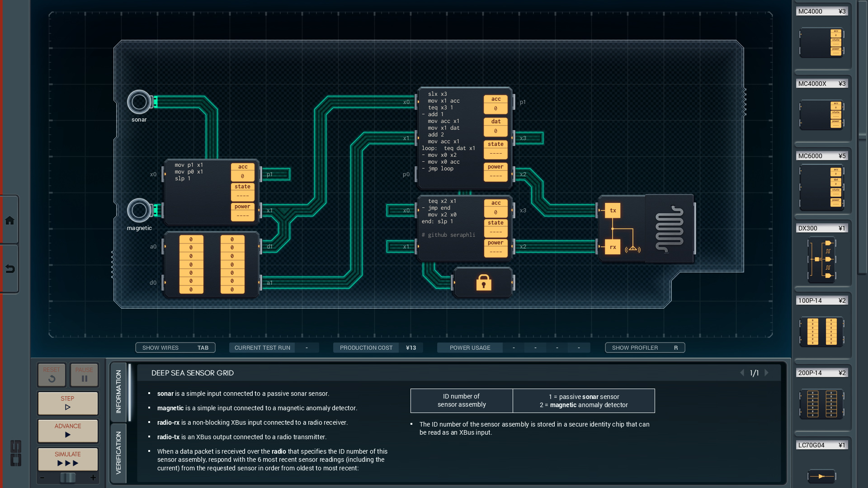Switch to the Information tab

point(118,392)
